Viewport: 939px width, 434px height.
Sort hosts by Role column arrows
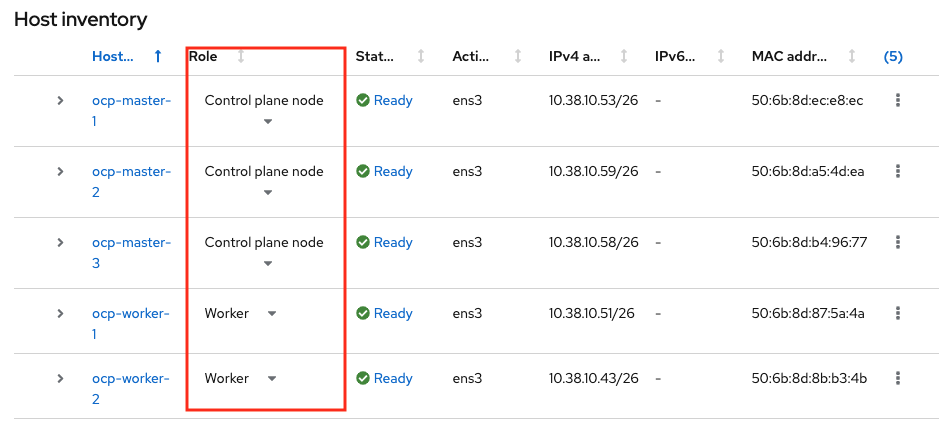coord(241,57)
